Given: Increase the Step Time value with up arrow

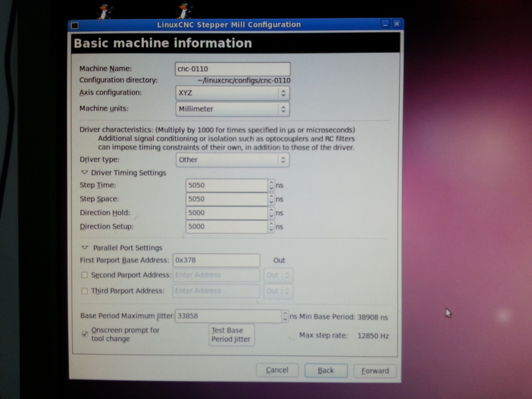Looking at the screenshot, I should pyautogui.click(x=271, y=183).
